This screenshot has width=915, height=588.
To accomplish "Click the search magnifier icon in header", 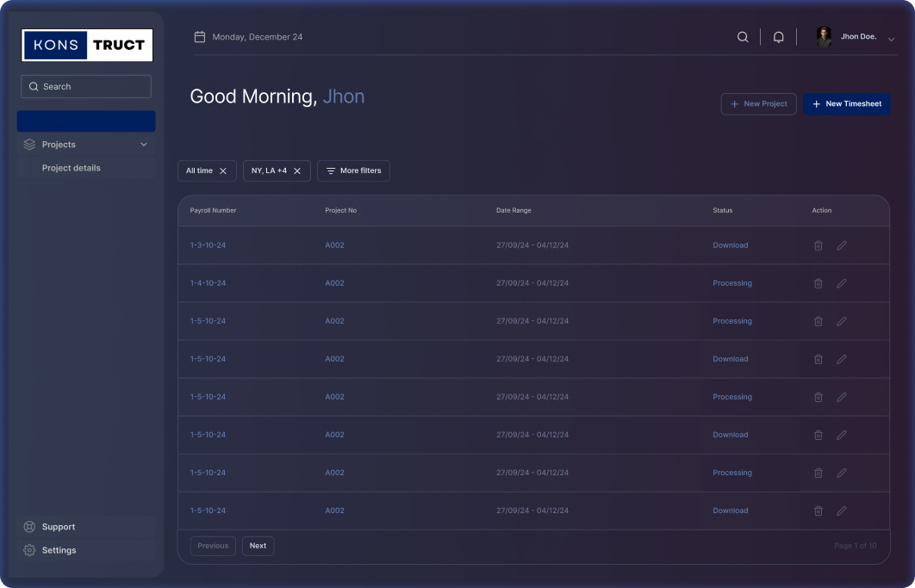I will click(743, 37).
